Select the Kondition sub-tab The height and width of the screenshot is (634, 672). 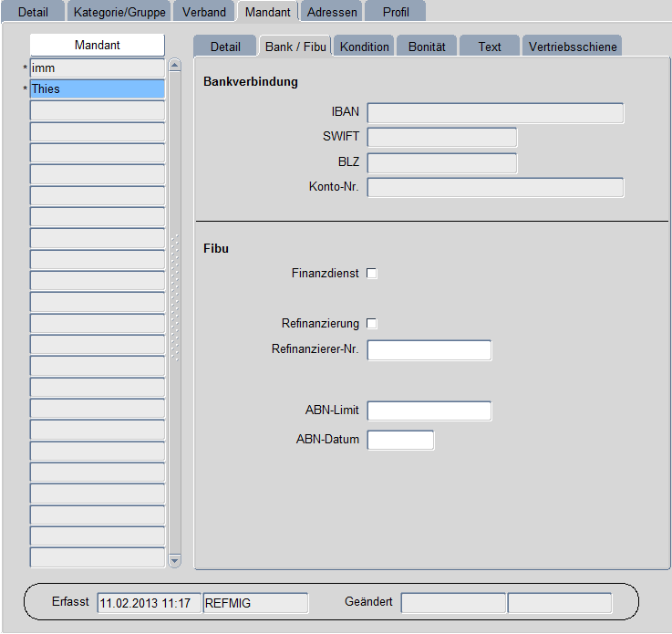point(364,47)
